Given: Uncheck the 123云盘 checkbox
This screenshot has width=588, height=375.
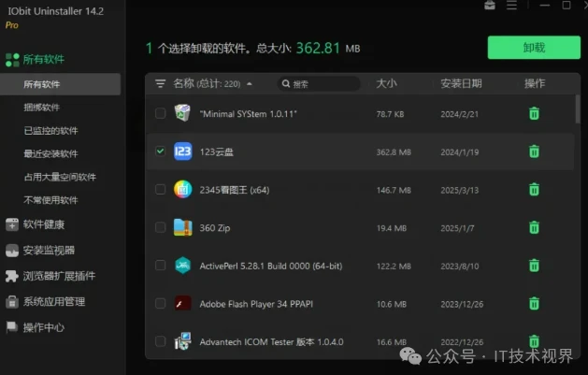Looking at the screenshot, I should pyautogui.click(x=160, y=151).
